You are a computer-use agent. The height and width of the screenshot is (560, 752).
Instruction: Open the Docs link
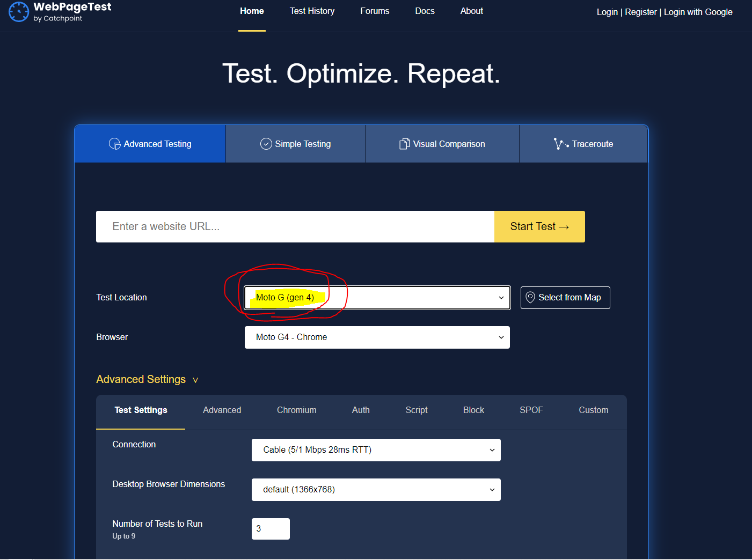(425, 11)
